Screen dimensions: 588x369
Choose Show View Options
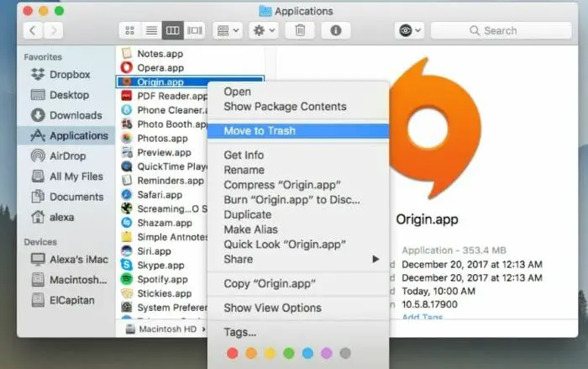298,308
